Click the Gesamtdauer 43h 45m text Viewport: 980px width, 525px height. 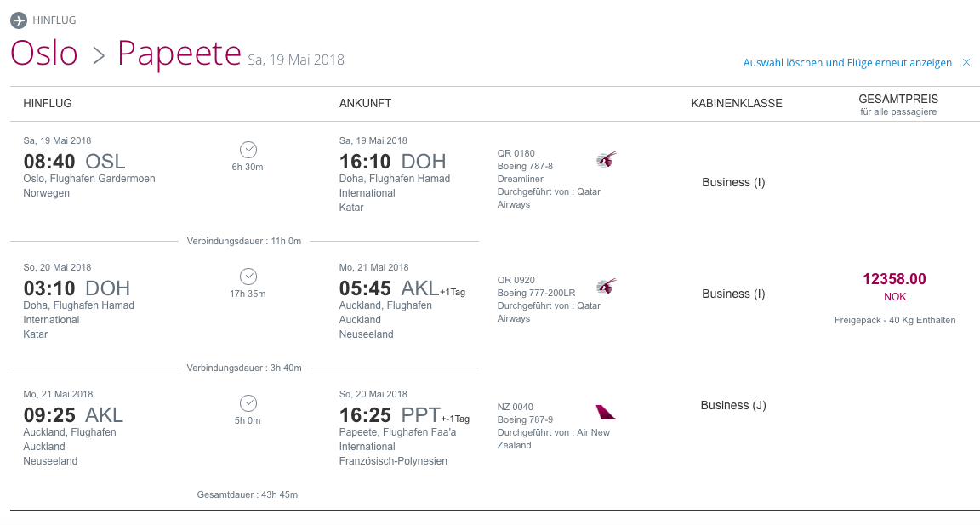(248, 494)
